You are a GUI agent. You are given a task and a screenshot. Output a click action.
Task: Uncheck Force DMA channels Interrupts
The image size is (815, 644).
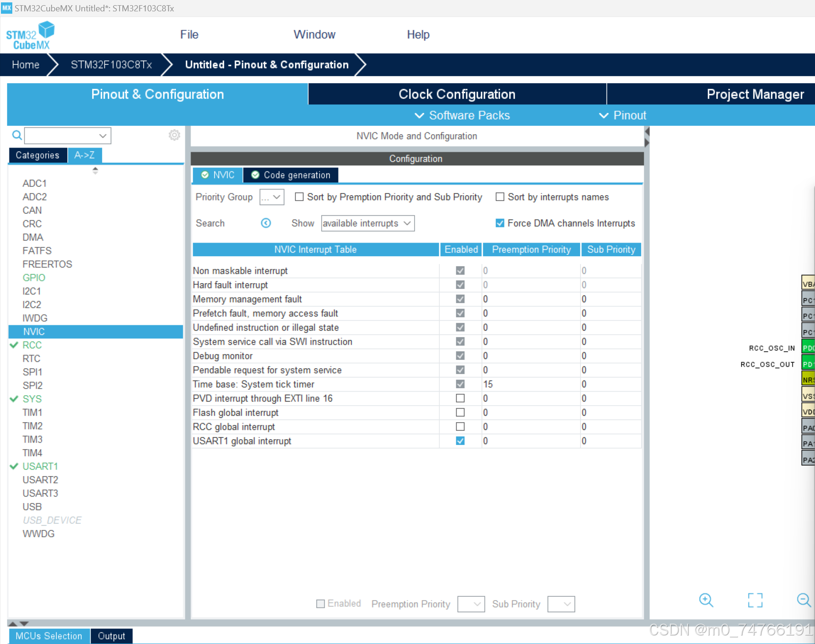[500, 223]
